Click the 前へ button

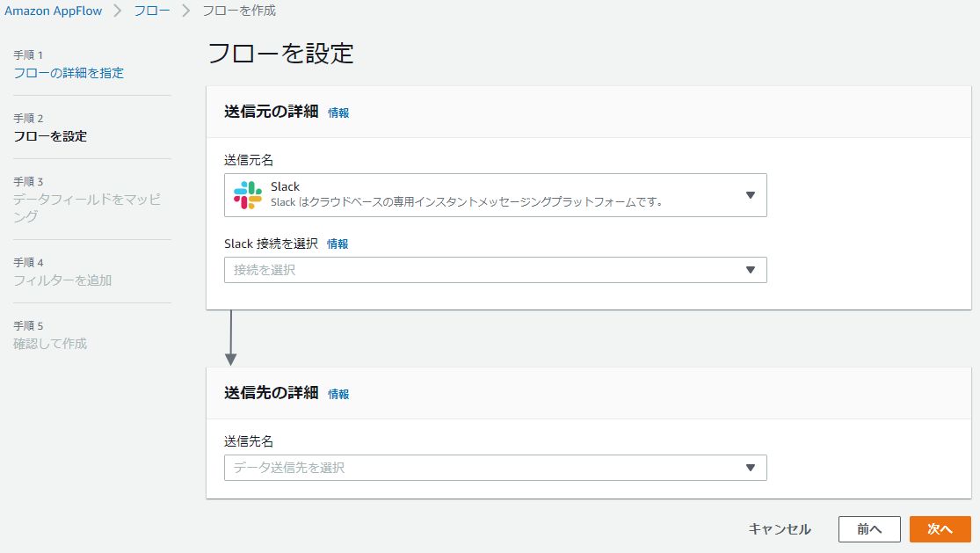point(869,529)
